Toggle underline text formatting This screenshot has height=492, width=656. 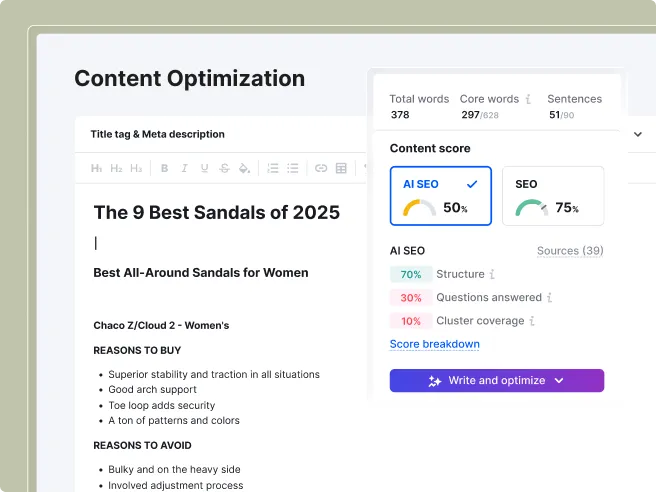coord(204,168)
